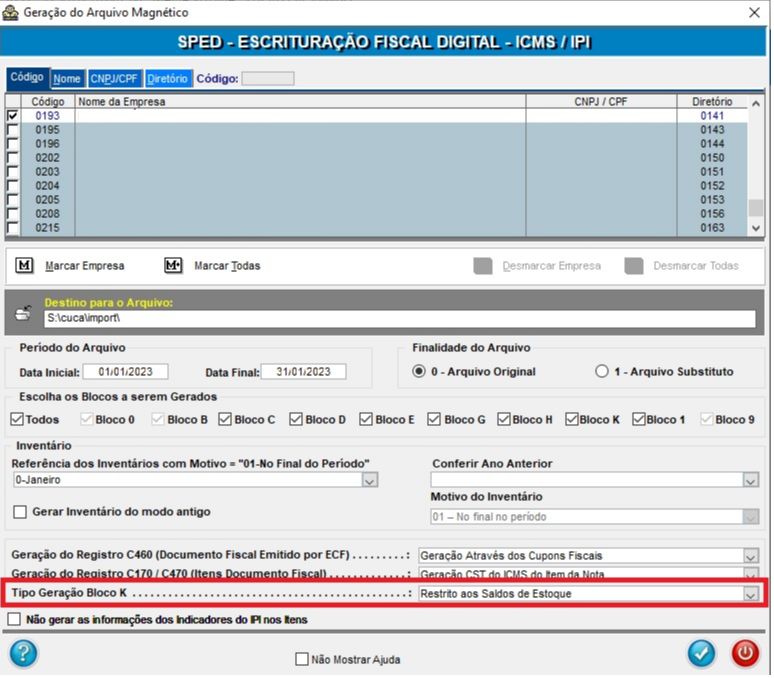Focus the Data Inicial date field

pyautogui.click(x=125, y=372)
